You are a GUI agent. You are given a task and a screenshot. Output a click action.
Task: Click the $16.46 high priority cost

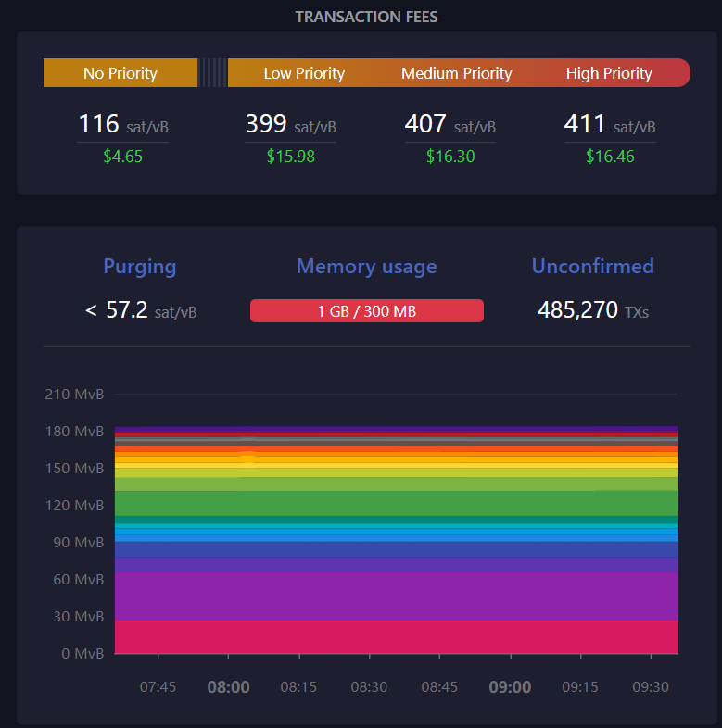(x=610, y=157)
